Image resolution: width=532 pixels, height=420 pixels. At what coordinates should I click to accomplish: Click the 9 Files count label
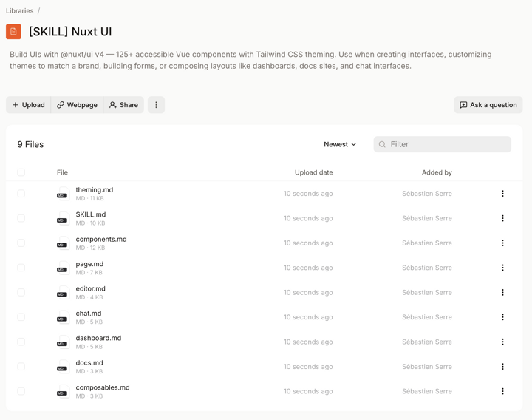[30, 145]
